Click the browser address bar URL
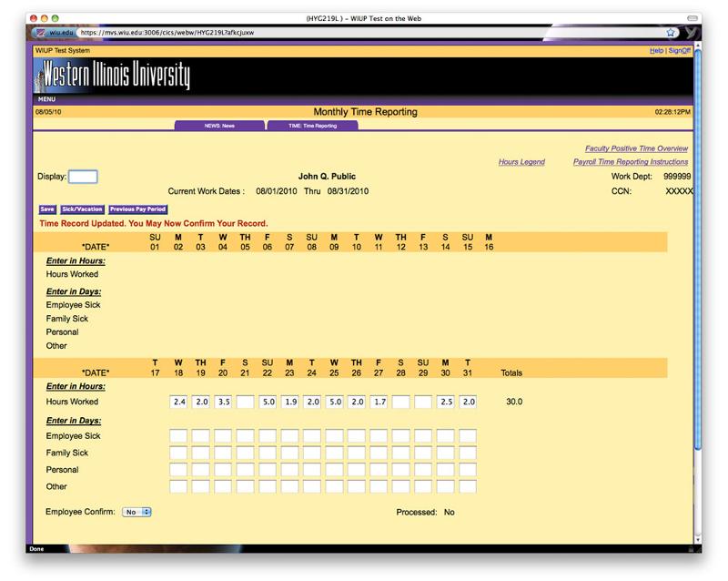728x581 pixels. 168,32
